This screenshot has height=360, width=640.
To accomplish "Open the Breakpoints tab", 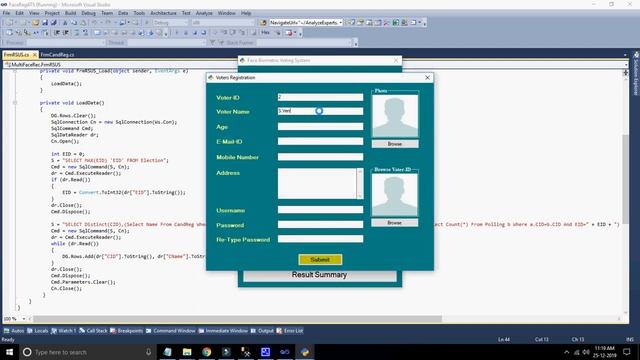I will (127, 331).
